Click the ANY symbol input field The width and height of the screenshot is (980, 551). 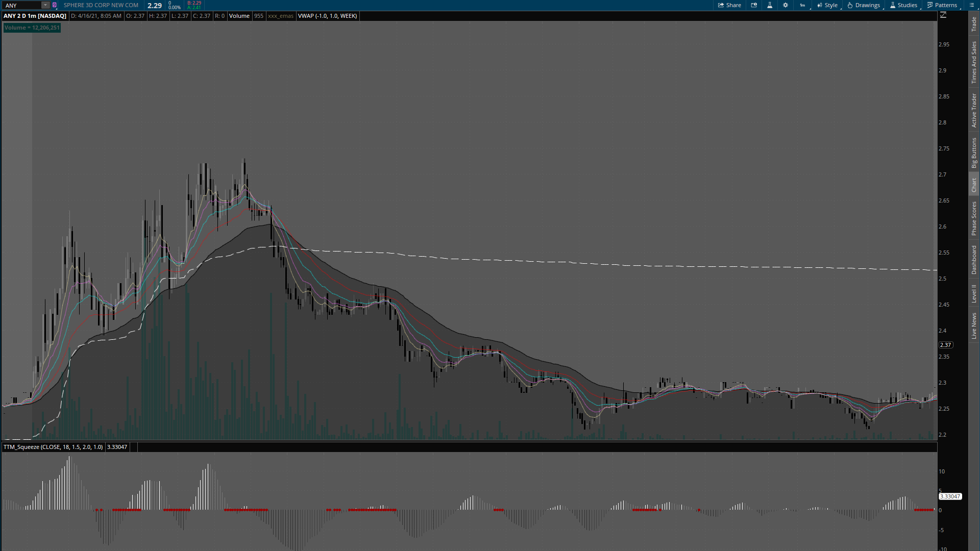[21, 5]
